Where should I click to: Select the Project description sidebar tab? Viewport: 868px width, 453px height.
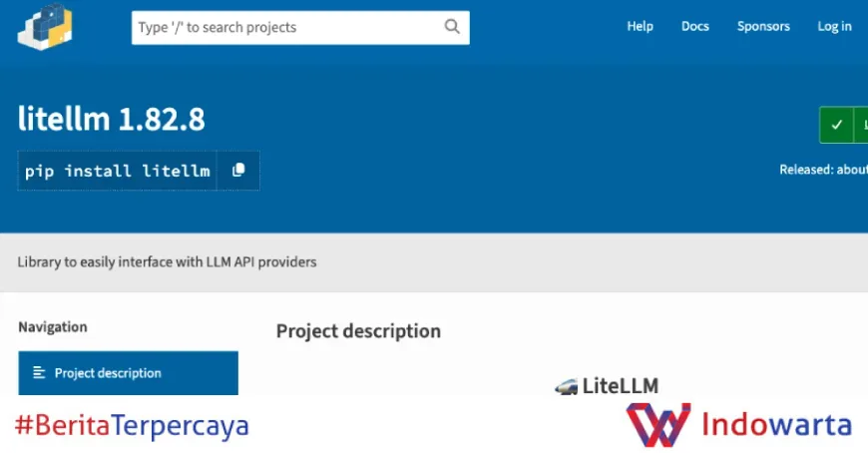click(x=129, y=373)
